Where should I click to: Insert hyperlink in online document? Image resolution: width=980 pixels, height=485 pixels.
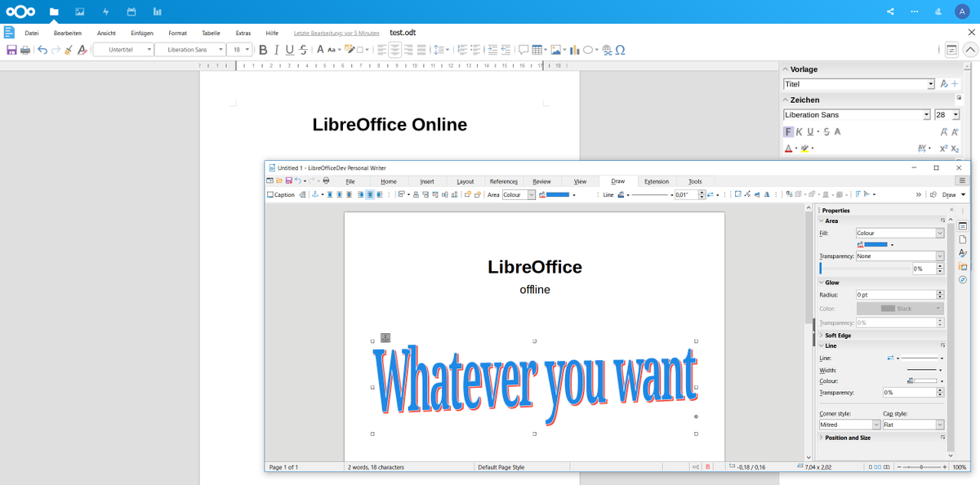click(607, 50)
